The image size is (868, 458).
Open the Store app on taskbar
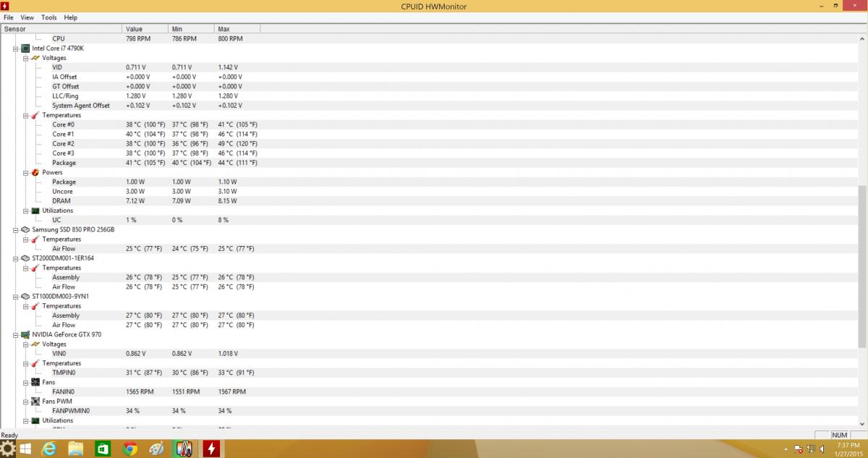(x=103, y=449)
